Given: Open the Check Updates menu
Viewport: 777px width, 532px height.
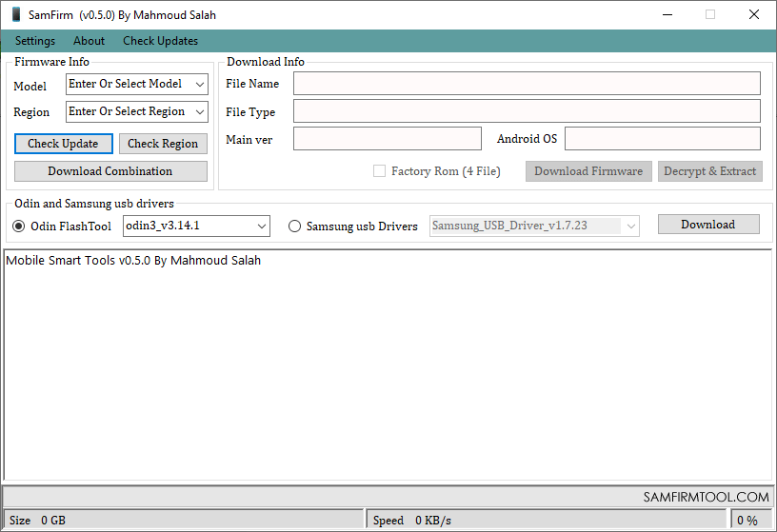Looking at the screenshot, I should [161, 41].
